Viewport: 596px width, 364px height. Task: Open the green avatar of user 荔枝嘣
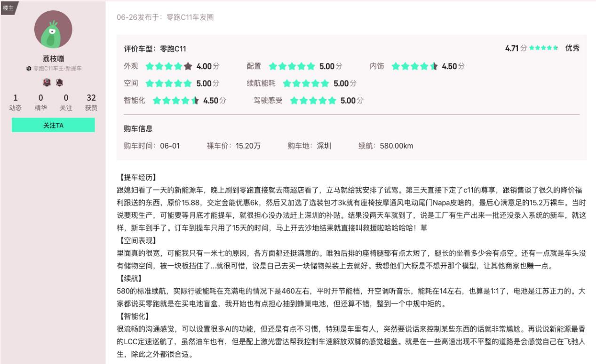tap(54, 30)
